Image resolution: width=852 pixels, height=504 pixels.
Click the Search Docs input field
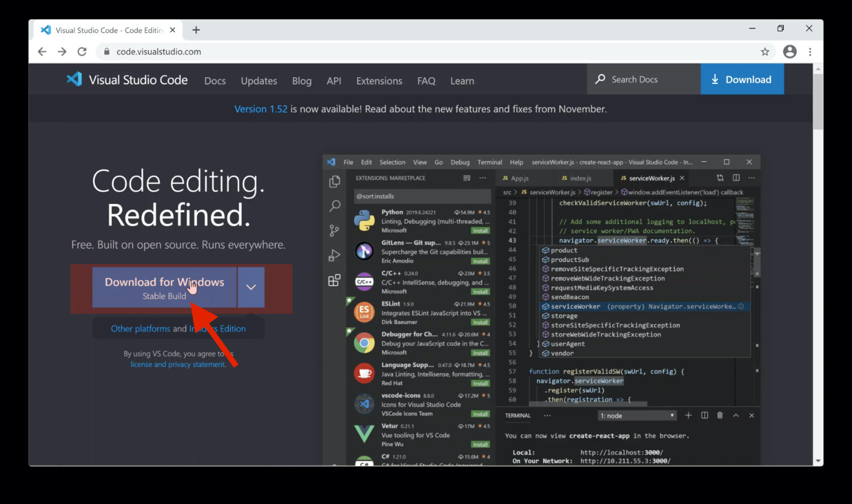(x=644, y=79)
